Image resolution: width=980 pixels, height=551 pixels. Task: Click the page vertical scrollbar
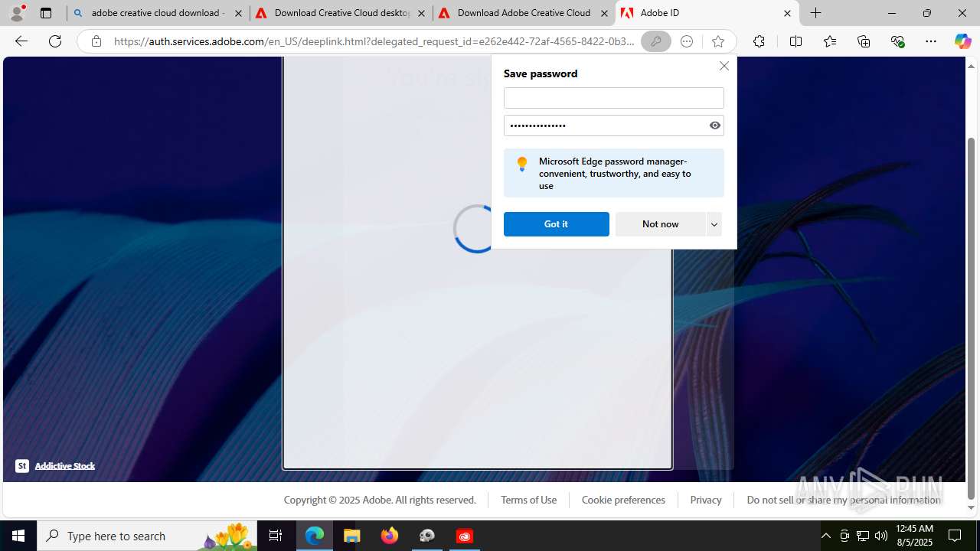(971, 318)
